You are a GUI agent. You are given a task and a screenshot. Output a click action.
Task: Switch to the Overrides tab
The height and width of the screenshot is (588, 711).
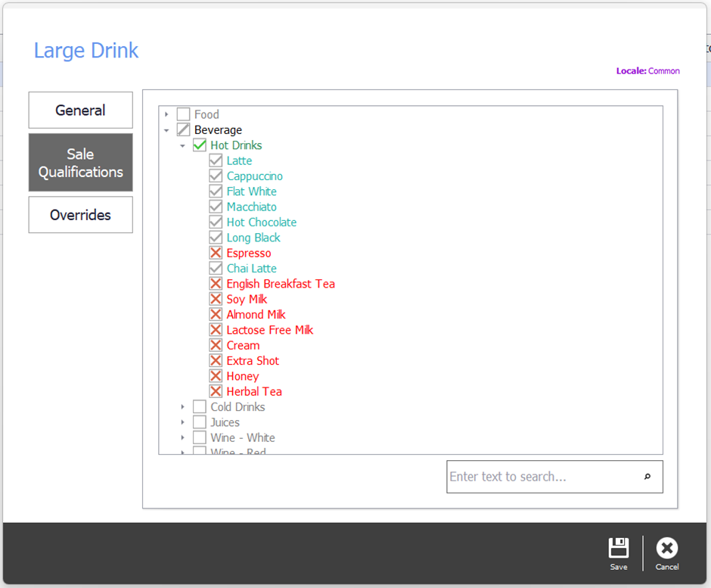81,215
